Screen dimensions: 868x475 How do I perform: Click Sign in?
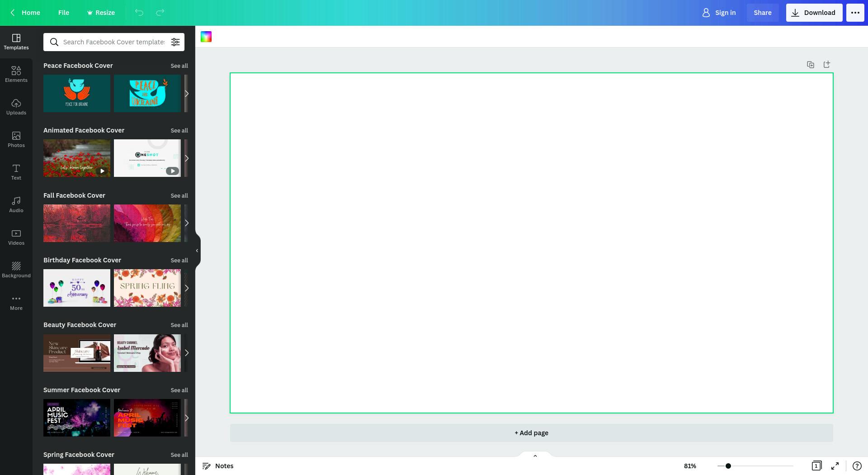(x=719, y=13)
